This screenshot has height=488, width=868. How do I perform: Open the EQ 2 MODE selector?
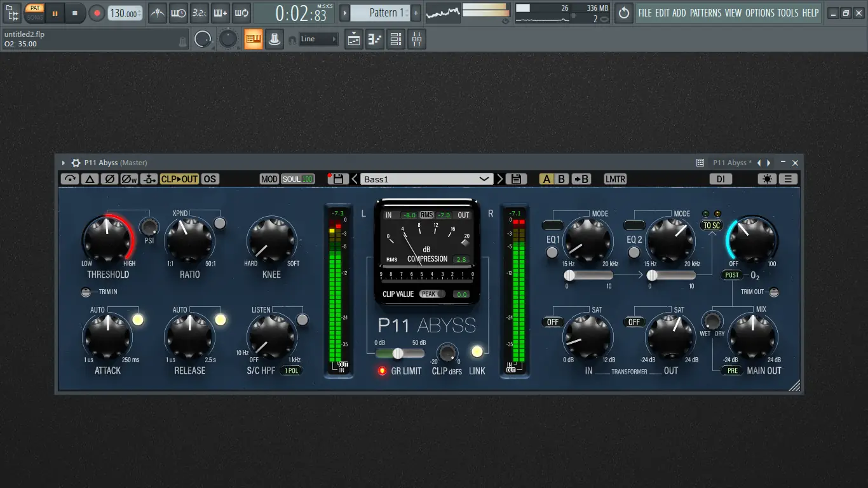pyautogui.click(x=634, y=224)
